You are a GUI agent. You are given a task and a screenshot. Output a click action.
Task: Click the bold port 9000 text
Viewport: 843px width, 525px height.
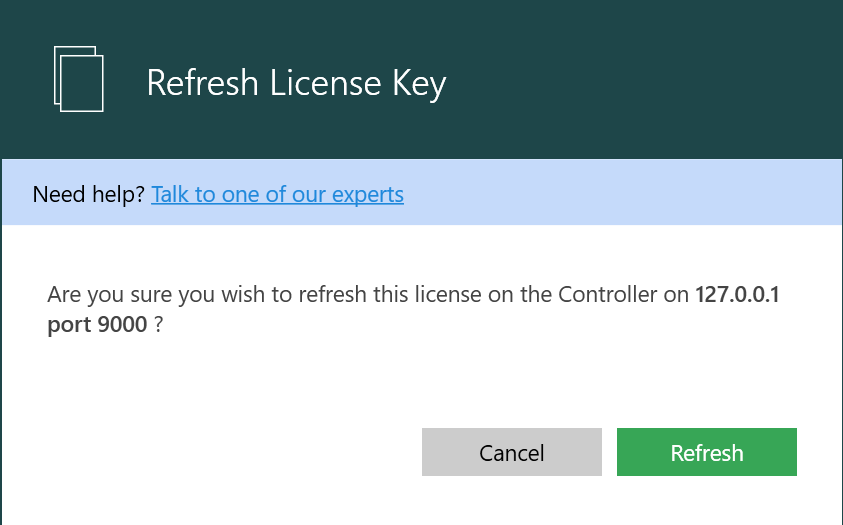pyautogui.click(x=97, y=325)
